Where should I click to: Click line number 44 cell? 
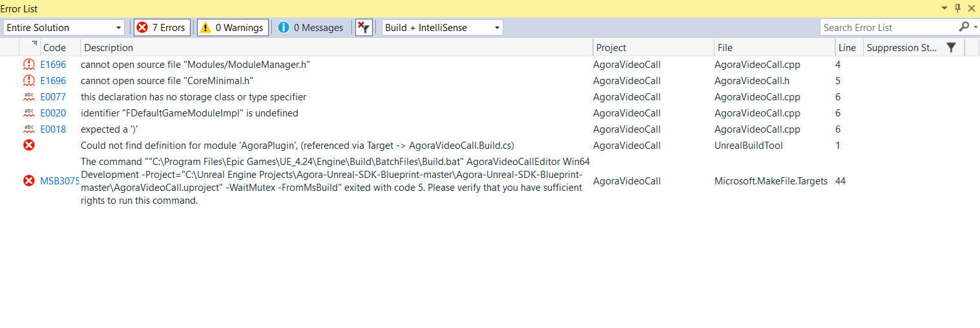tap(840, 181)
